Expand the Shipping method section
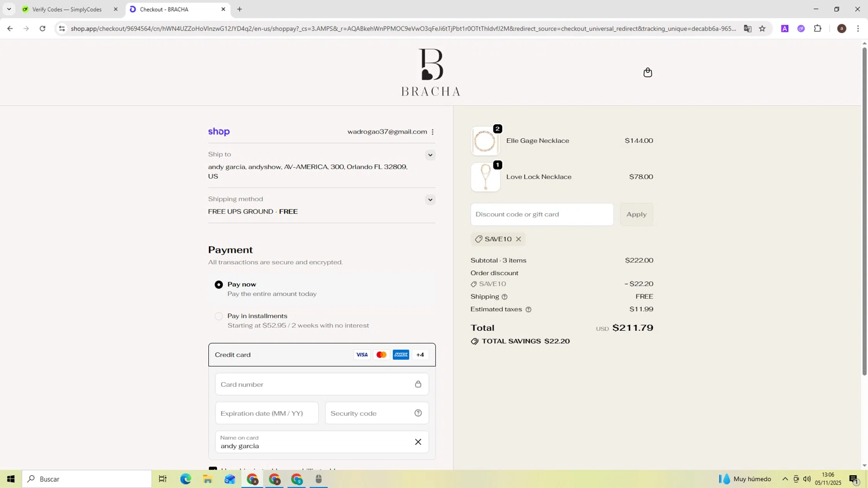This screenshot has height=488, width=868. (430, 199)
